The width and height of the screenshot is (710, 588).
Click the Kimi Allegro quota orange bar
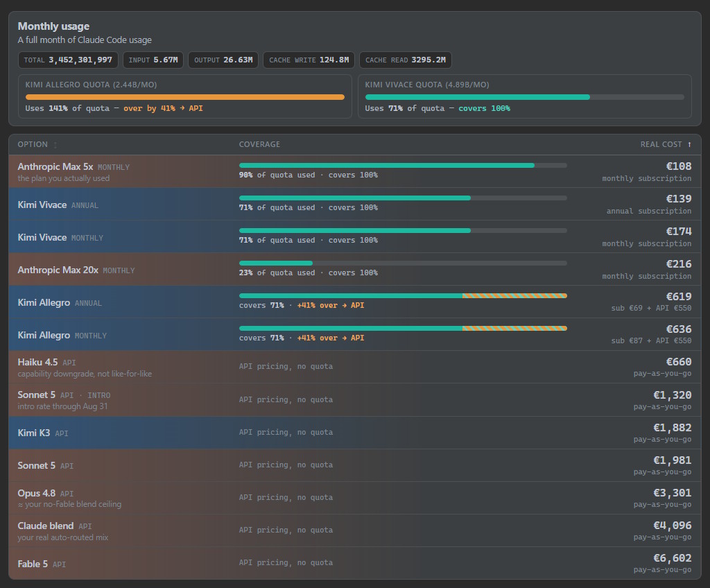pos(184,97)
